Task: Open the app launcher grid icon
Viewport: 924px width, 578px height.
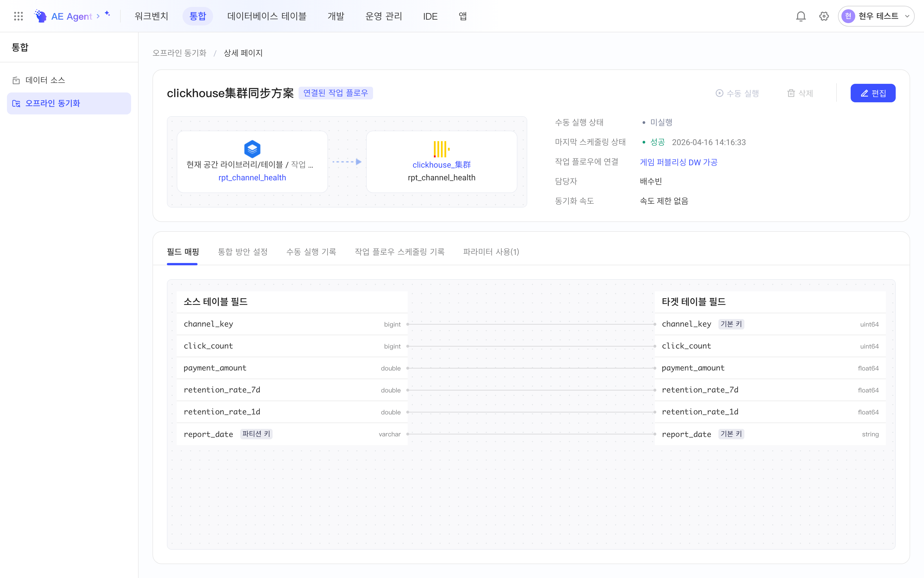Action: (18, 16)
